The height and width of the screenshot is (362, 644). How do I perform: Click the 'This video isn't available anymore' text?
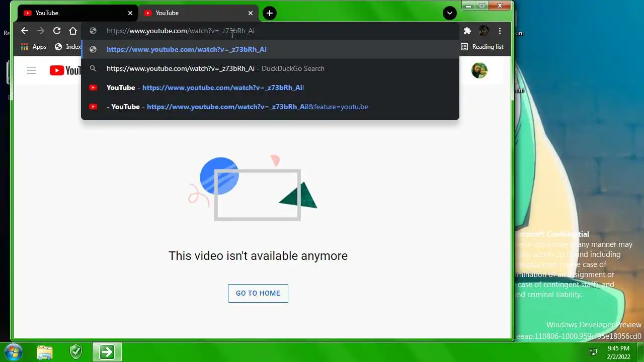tap(258, 256)
